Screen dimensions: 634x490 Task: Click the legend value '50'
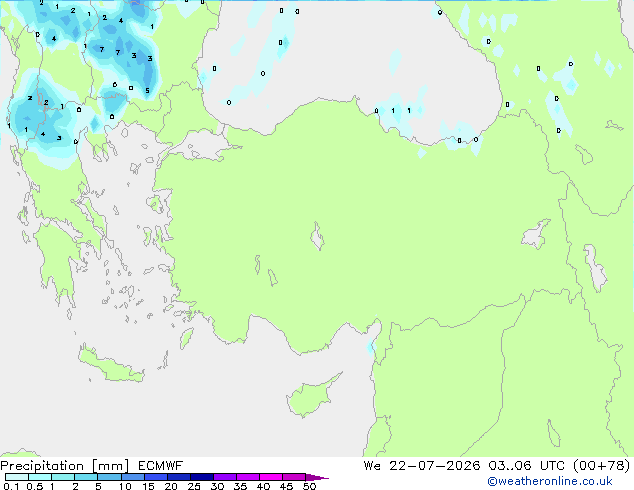[x=310, y=486]
